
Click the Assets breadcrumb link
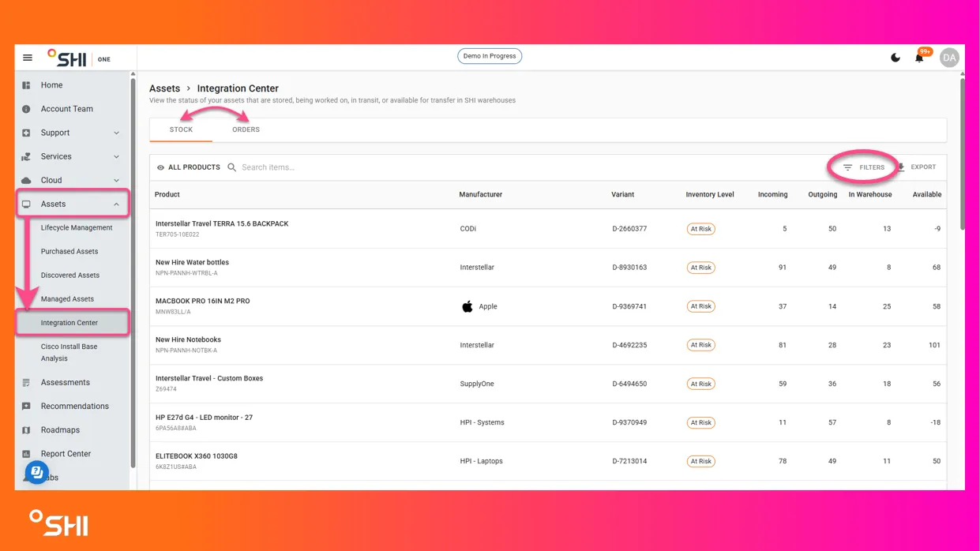(x=164, y=88)
